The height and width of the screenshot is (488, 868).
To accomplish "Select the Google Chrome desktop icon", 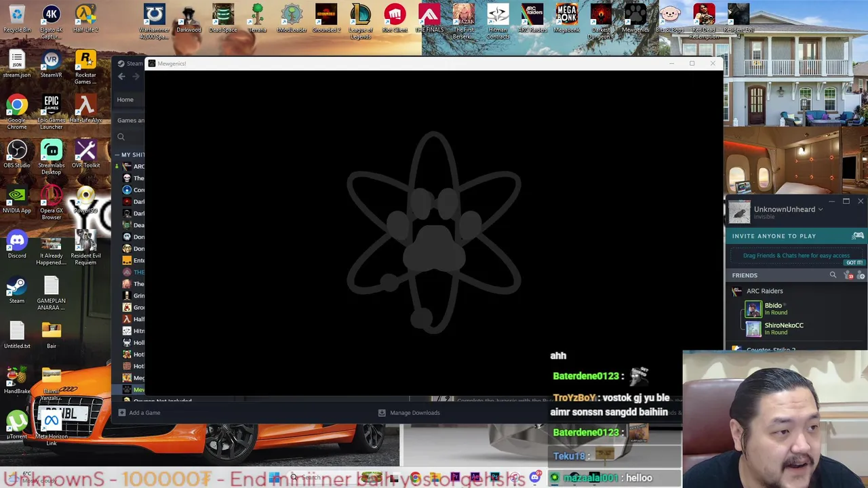I will click(x=17, y=113).
